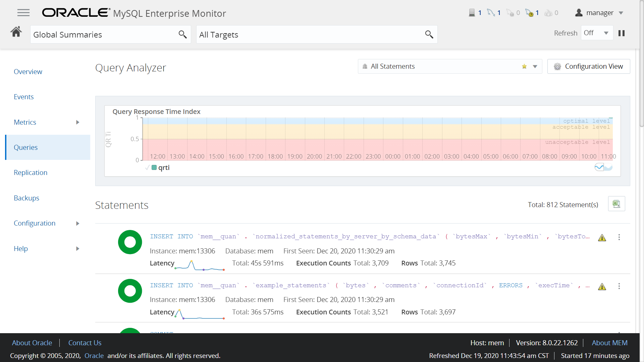Open the hamburger navigation menu
The image size is (644, 362).
23,13
